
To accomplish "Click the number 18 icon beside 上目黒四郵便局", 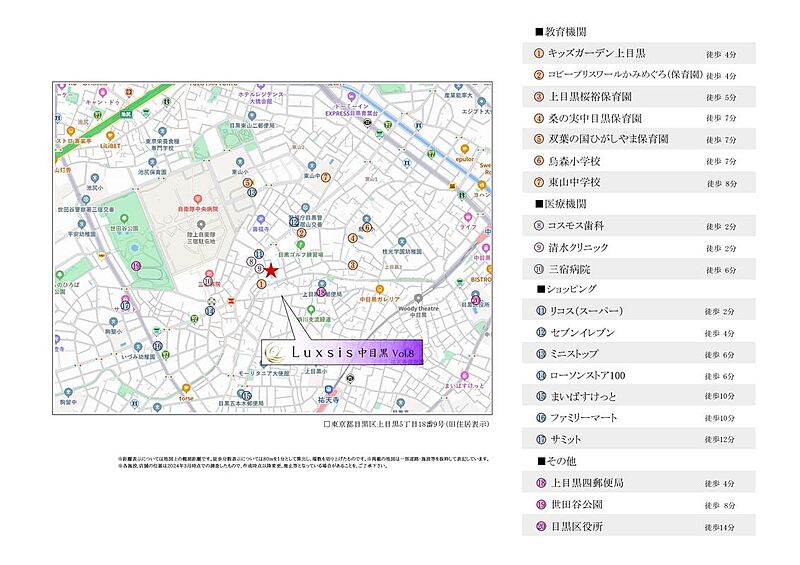I will click(x=539, y=483).
